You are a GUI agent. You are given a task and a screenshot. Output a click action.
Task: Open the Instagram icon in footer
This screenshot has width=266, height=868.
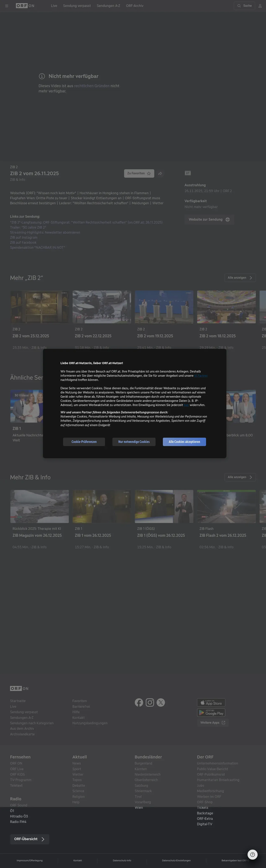pyautogui.click(x=150, y=702)
